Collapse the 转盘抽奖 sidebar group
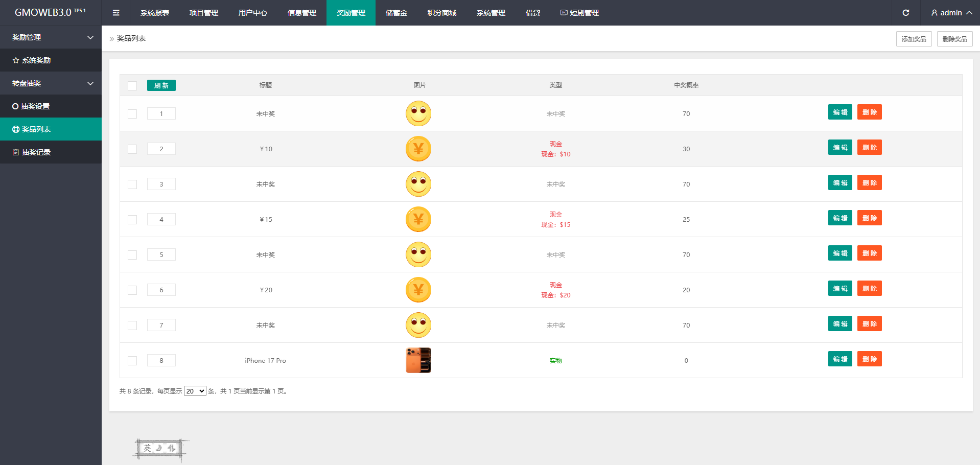The image size is (980, 465). pyautogui.click(x=90, y=83)
